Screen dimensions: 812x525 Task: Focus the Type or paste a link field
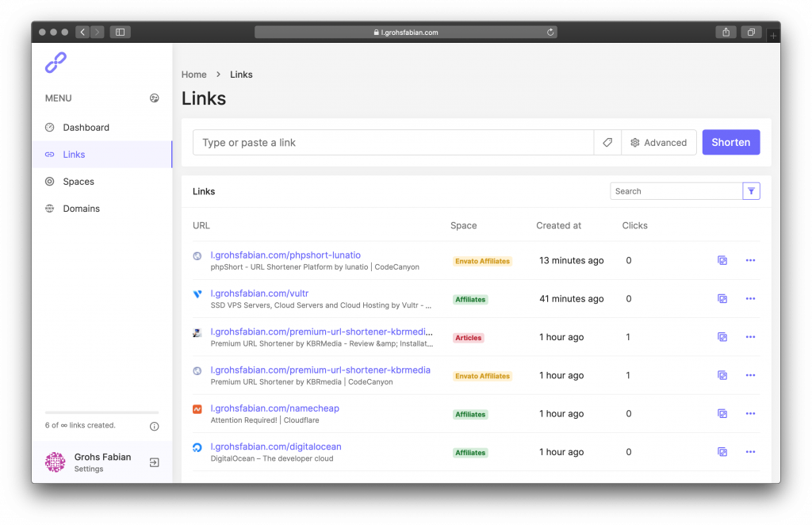click(x=393, y=143)
